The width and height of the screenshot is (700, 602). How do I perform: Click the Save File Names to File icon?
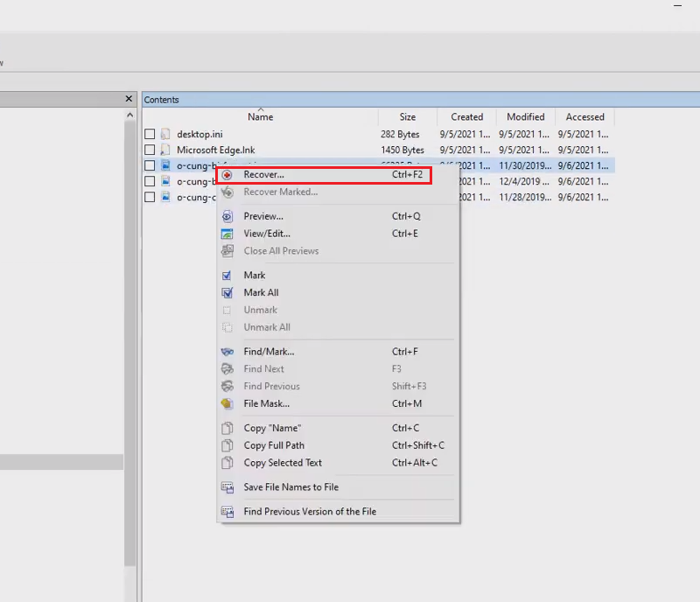coord(227,487)
